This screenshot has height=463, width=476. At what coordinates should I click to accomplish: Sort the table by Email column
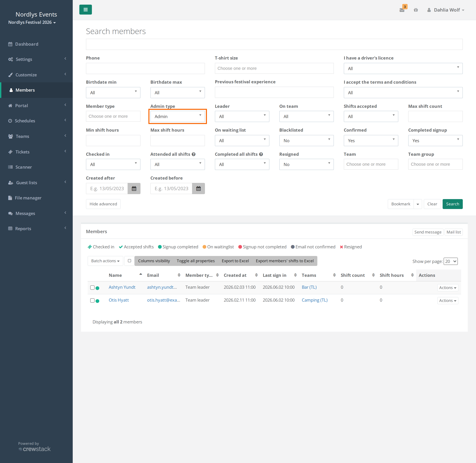[164, 275]
